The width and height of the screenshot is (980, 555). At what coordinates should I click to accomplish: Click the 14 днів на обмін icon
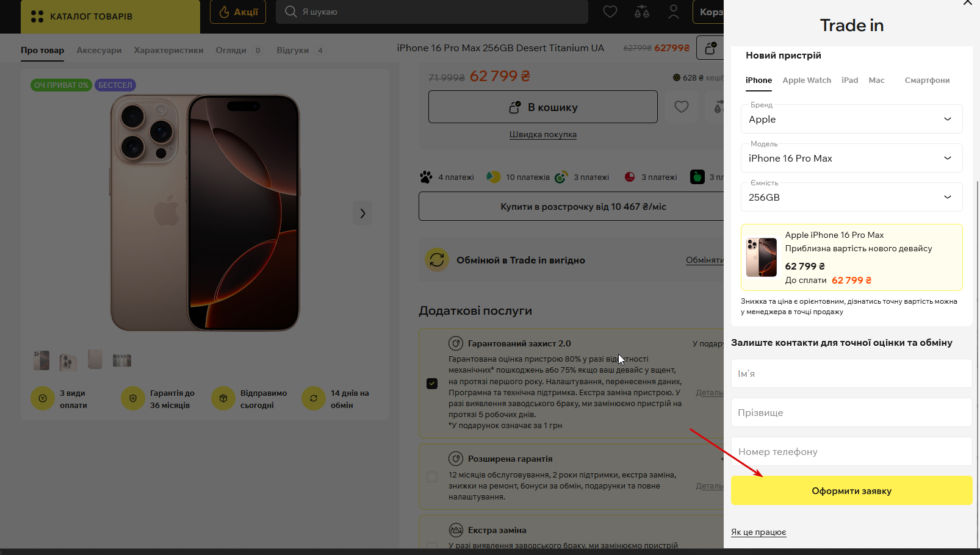(x=314, y=398)
